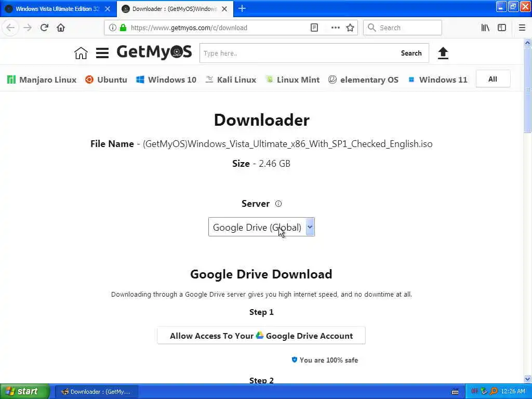532x399 pixels.
Task: Open Kali Linux category link
Action: (x=231, y=79)
